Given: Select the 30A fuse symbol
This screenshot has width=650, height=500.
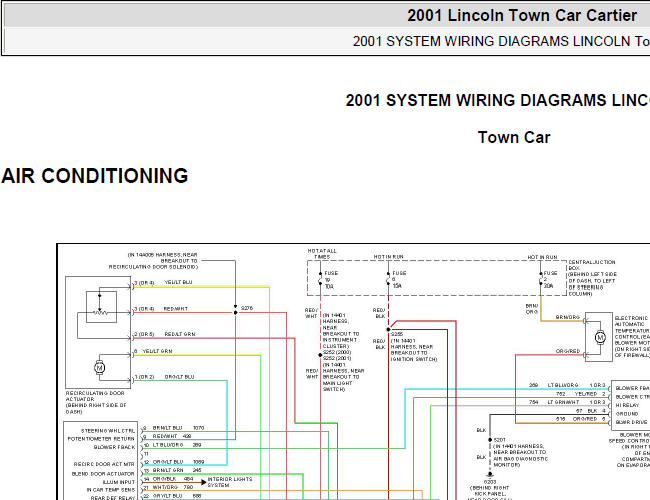Looking at the screenshot, I should point(541,280).
